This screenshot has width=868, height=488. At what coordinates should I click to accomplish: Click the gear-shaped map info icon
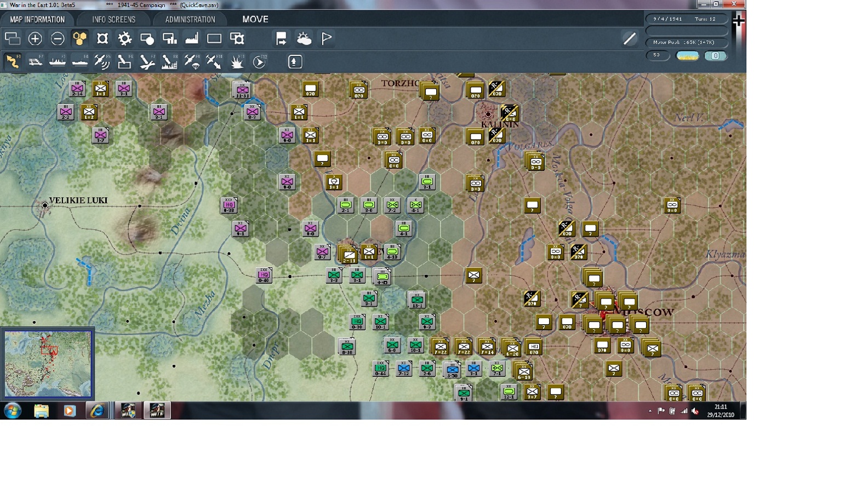coord(125,38)
